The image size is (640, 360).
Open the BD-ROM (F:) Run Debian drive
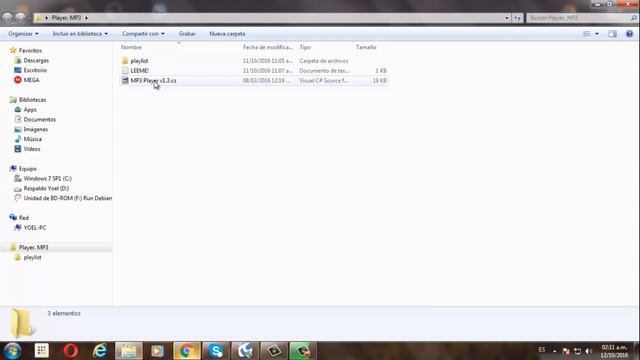[67, 198]
